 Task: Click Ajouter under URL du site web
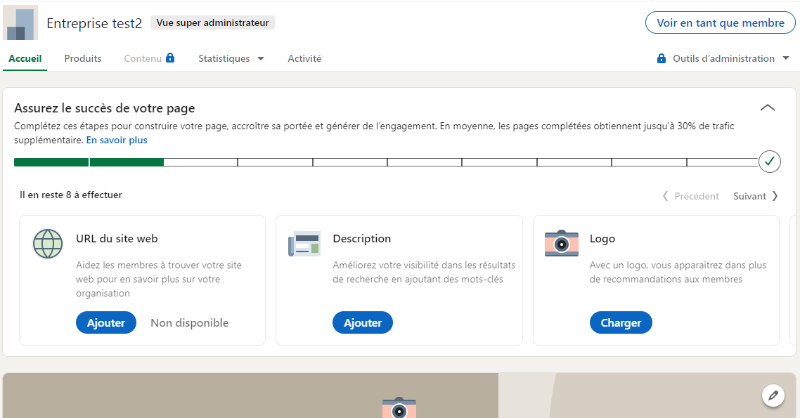coord(106,323)
